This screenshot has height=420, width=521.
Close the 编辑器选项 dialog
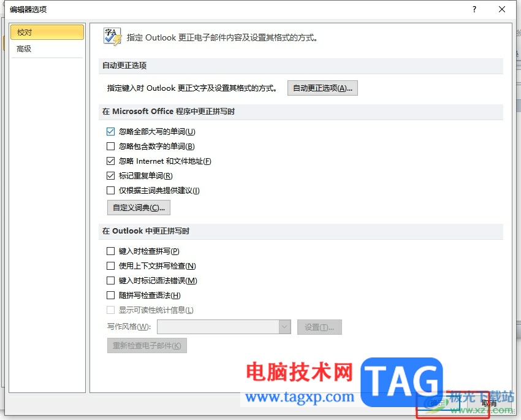point(502,9)
